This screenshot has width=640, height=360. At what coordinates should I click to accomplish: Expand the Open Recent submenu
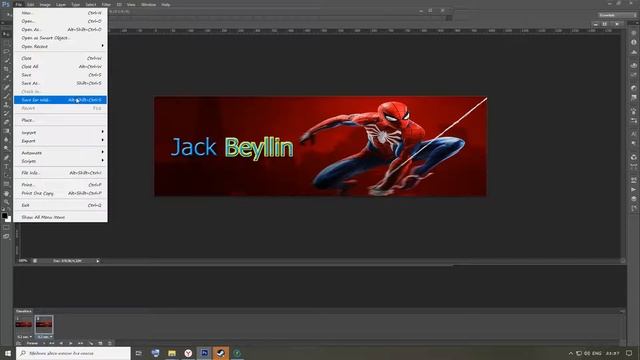(60, 46)
